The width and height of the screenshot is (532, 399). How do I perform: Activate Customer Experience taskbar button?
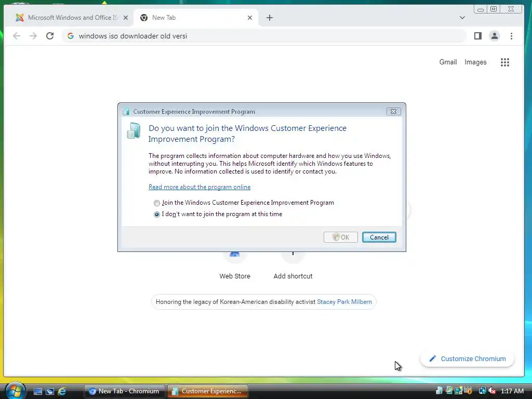[x=208, y=391]
